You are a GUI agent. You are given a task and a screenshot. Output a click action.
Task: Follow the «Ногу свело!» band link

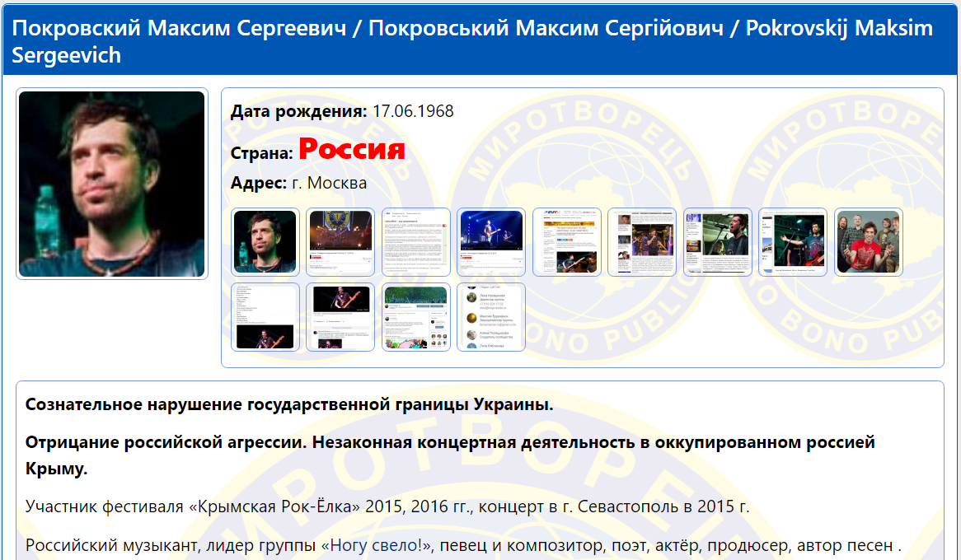click(x=376, y=544)
